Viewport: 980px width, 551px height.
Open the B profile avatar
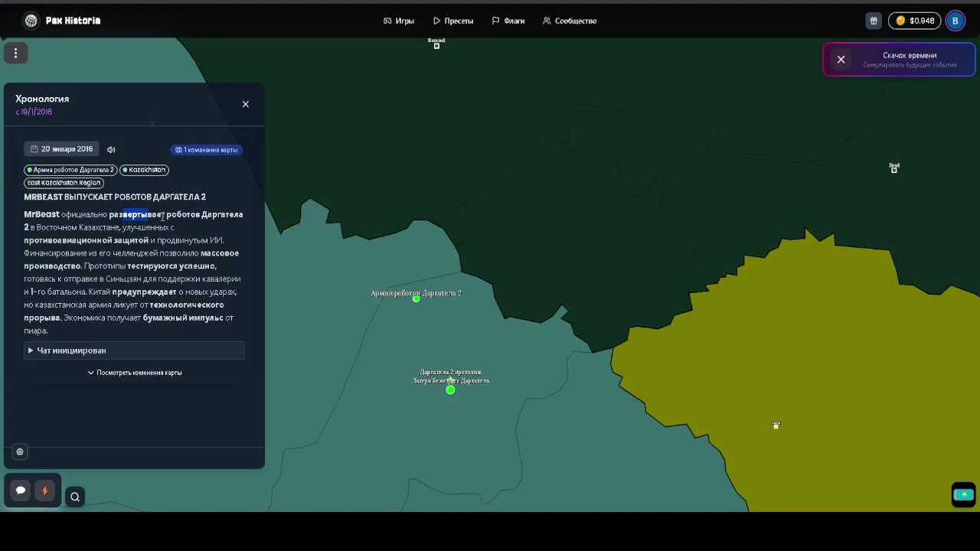(x=955, y=21)
